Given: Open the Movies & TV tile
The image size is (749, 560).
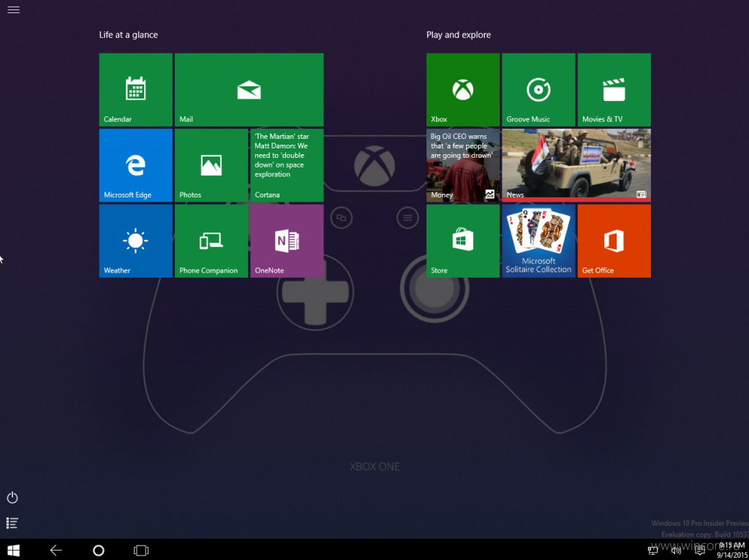Looking at the screenshot, I should coord(614,90).
